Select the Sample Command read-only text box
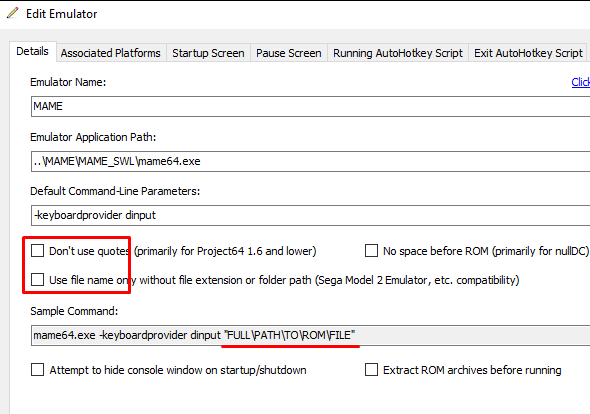 pyautogui.click(x=310, y=335)
